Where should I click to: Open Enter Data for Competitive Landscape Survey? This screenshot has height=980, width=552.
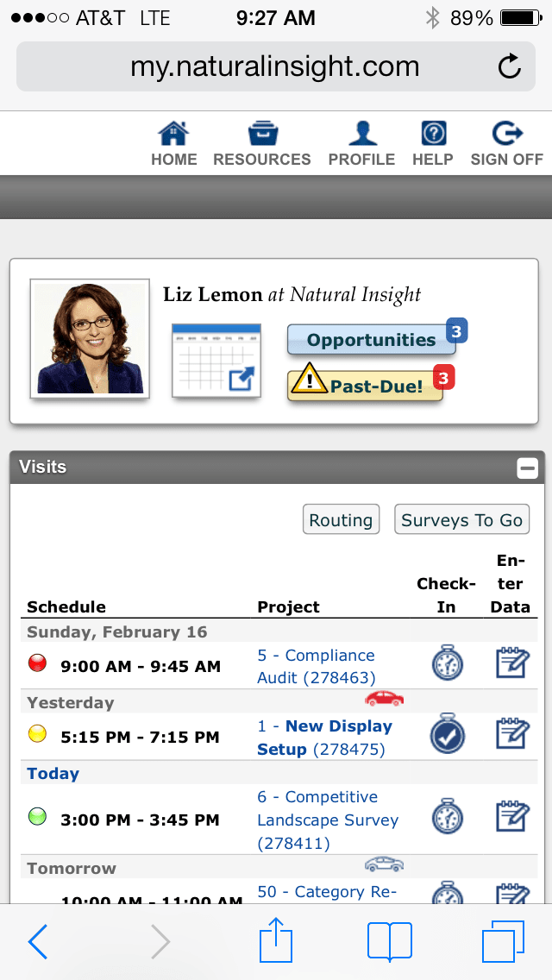point(510,818)
